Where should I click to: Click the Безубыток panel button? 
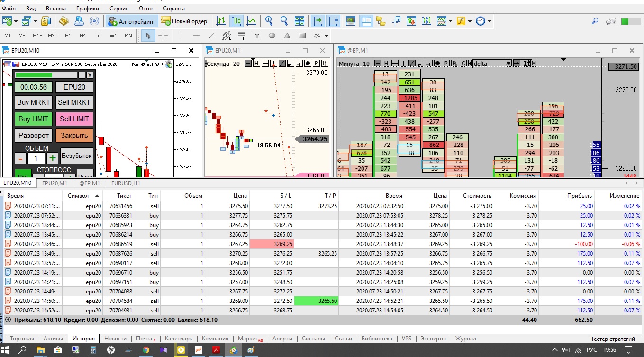click(77, 156)
